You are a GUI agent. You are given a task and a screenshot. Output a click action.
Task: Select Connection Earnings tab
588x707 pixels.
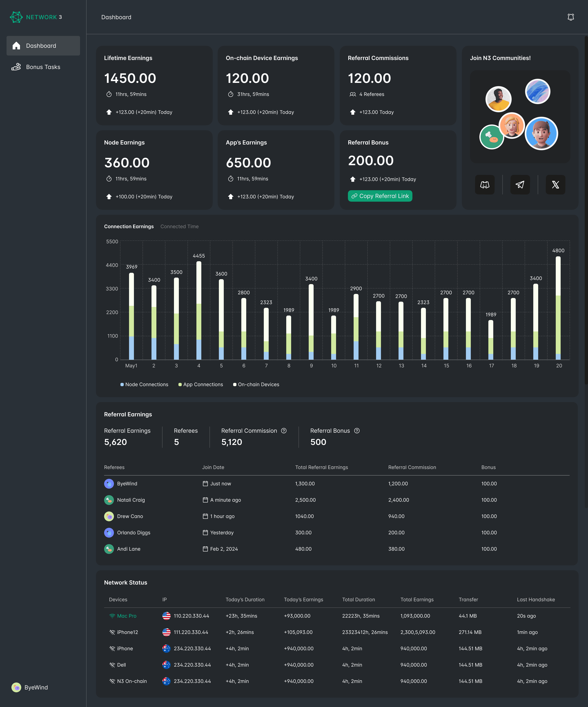click(129, 227)
